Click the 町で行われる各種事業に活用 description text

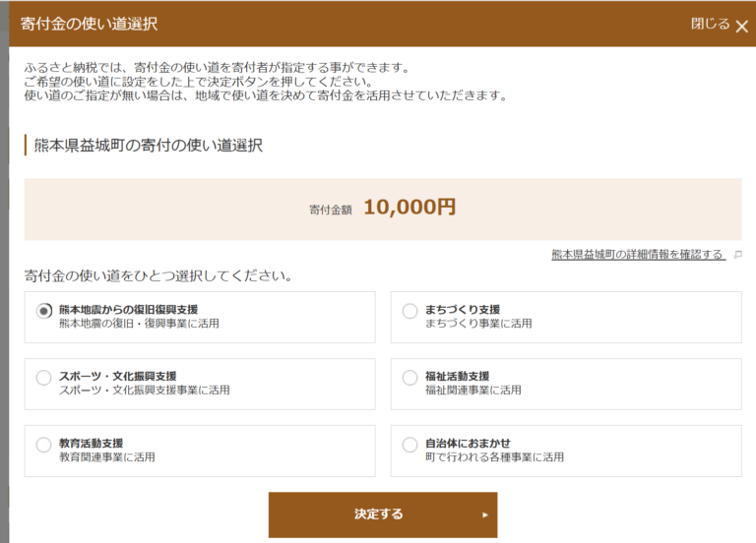[x=494, y=457]
